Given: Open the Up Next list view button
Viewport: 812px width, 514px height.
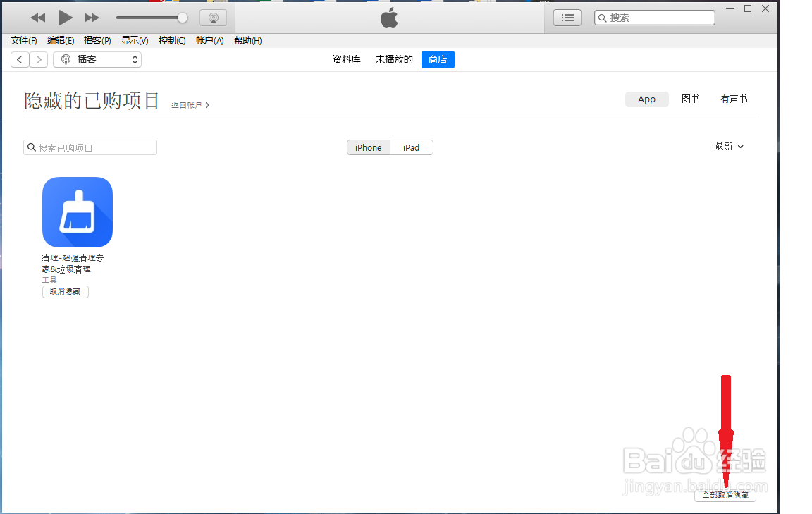Looking at the screenshot, I should (567, 18).
